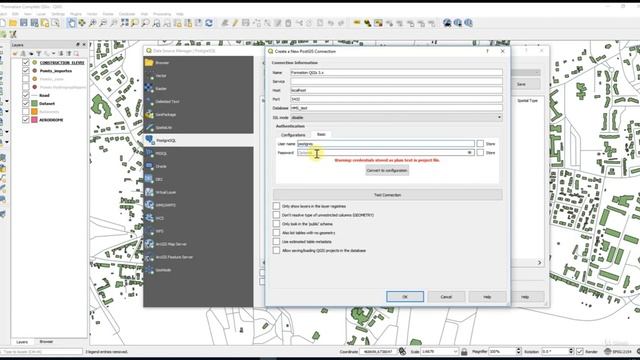Switch to the Basic authentication tab

pos(321,134)
